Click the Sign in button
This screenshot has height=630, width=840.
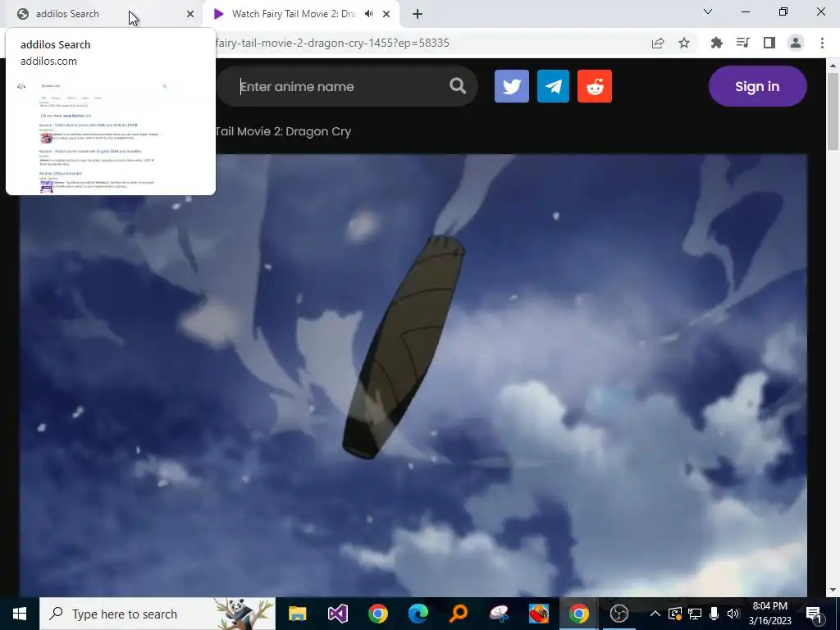[x=757, y=86]
